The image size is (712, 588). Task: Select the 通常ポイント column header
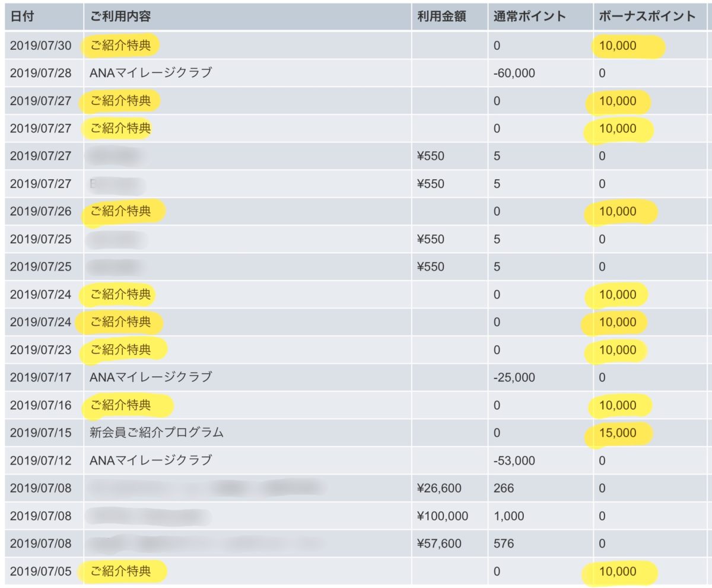coord(530,17)
